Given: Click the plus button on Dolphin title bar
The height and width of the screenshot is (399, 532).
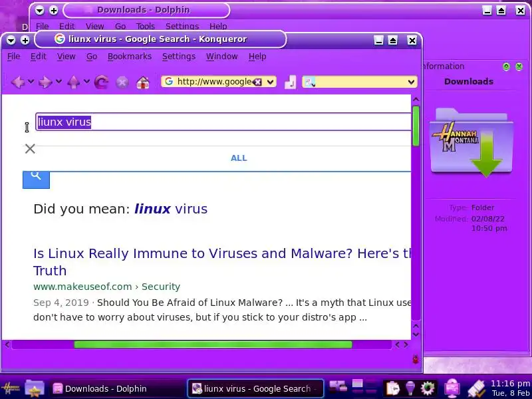Looking at the screenshot, I should [x=54, y=11].
